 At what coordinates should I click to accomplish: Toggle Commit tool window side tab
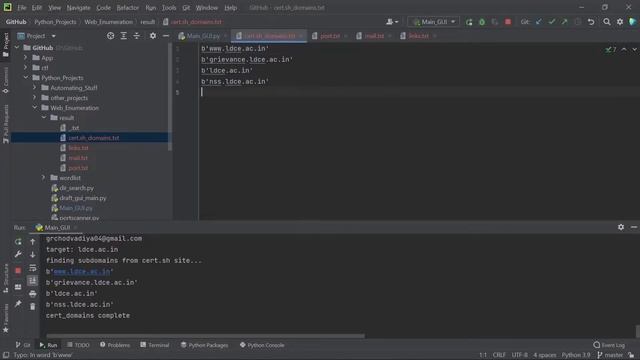(6, 80)
